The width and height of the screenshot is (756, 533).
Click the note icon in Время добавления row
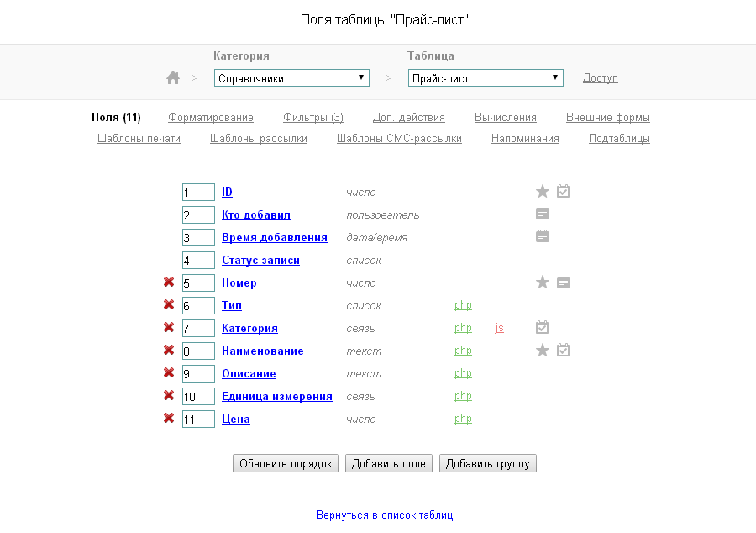click(x=543, y=237)
